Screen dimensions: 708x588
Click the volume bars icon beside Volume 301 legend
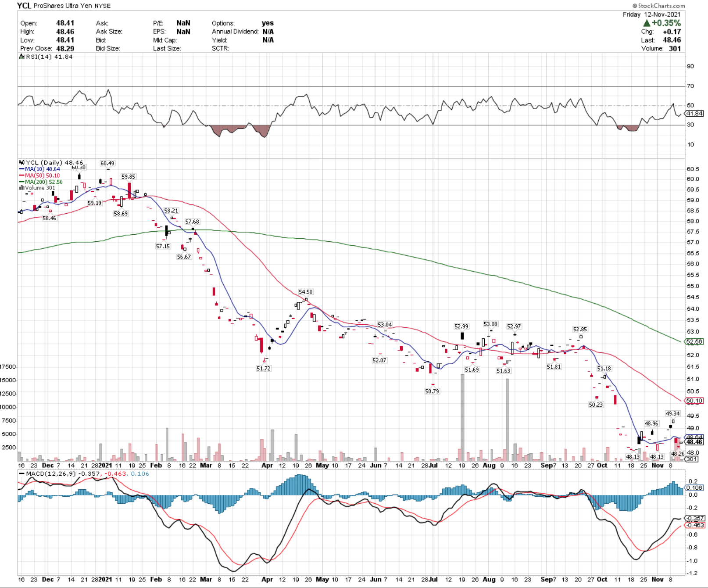coord(21,188)
